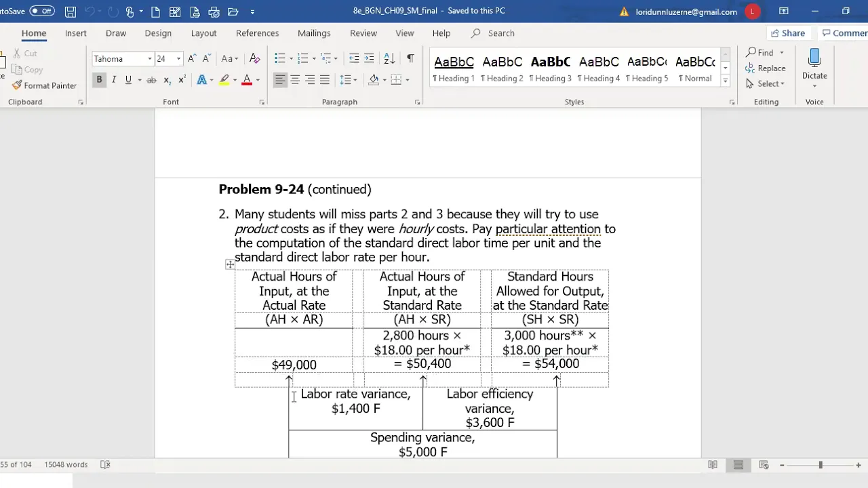Apply the Text Effects styling icon
Screen dimensions: 868x488
click(x=202, y=80)
